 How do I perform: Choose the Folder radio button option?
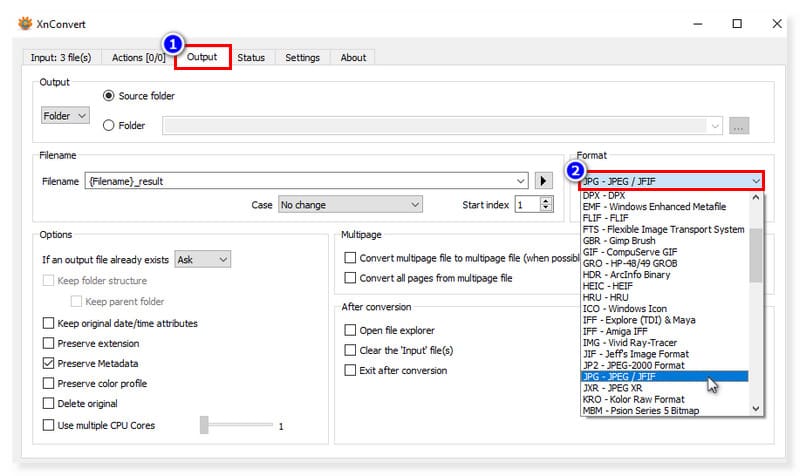109,126
